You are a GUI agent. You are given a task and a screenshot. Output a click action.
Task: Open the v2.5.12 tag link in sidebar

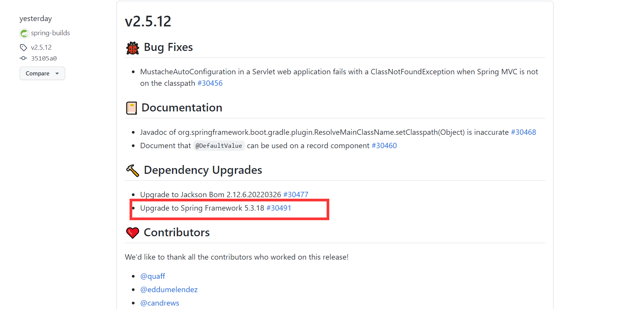tap(41, 47)
